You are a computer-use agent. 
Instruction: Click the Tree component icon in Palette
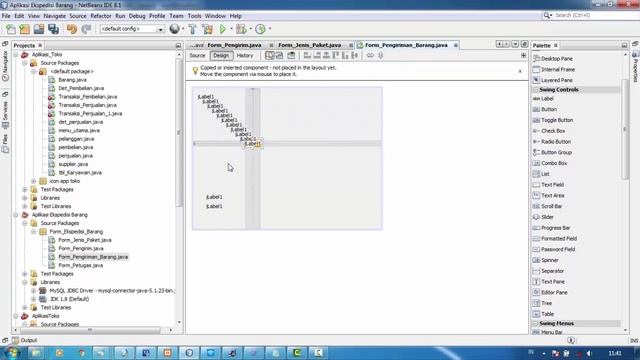pyautogui.click(x=537, y=303)
